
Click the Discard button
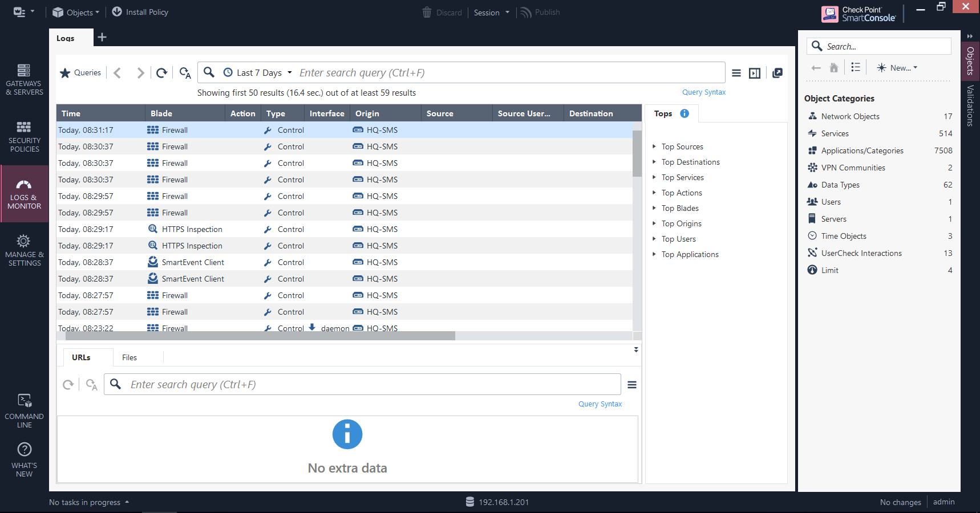pyautogui.click(x=442, y=12)
